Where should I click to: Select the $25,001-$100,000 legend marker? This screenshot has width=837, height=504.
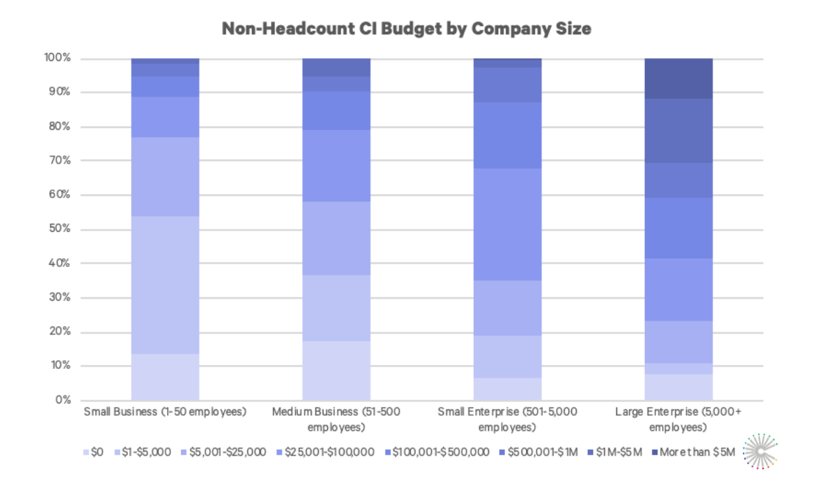tap(278, 452)
